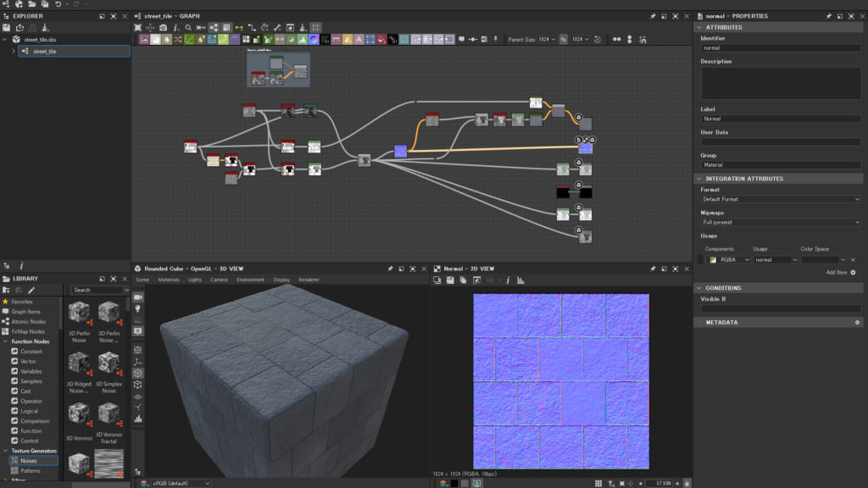Open the Mipmaps Full pyramid dropdown
Image resolution: width=868 pixels, height=488 pixels.
point(781,223)
